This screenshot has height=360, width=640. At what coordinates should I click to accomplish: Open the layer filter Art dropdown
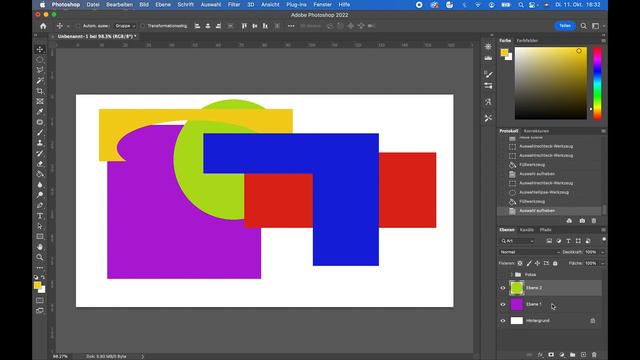click(x=518, y=241)
